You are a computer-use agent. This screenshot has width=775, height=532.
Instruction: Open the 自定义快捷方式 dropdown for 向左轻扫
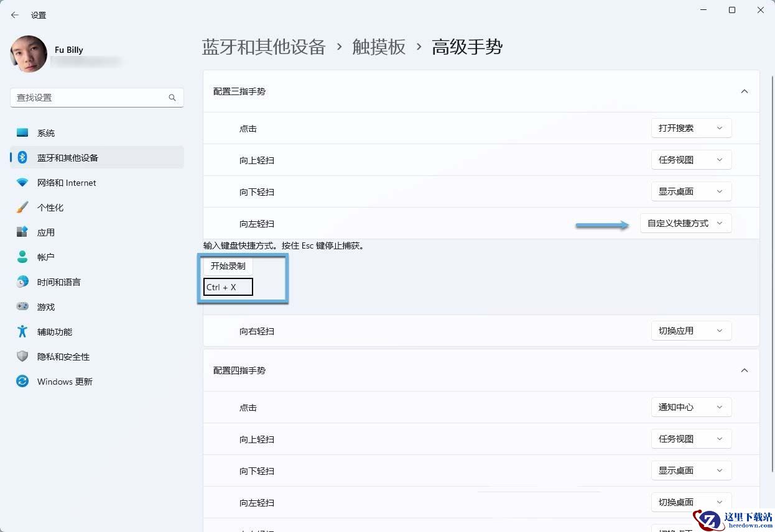(x=685, y=223)
